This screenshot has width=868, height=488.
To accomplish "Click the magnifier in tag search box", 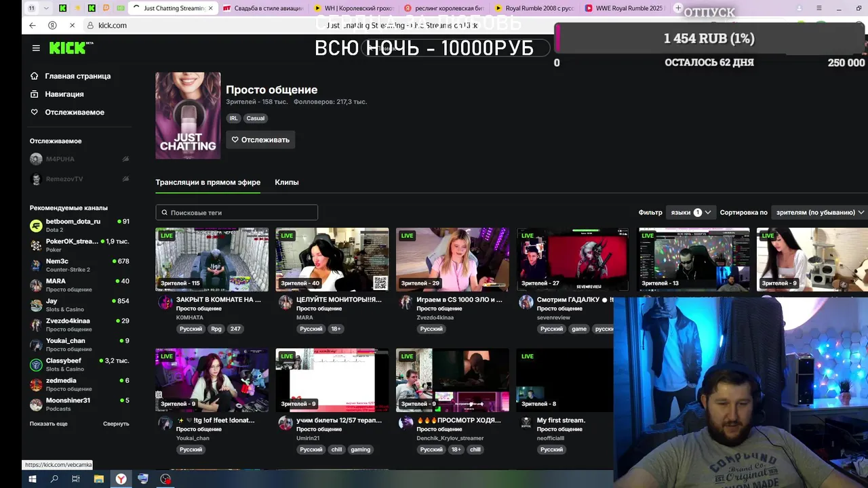I will [x=163, y=213].
